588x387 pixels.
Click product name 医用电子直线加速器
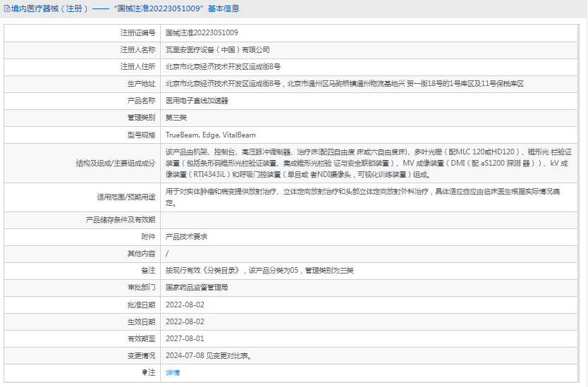(x=197, y=101)
